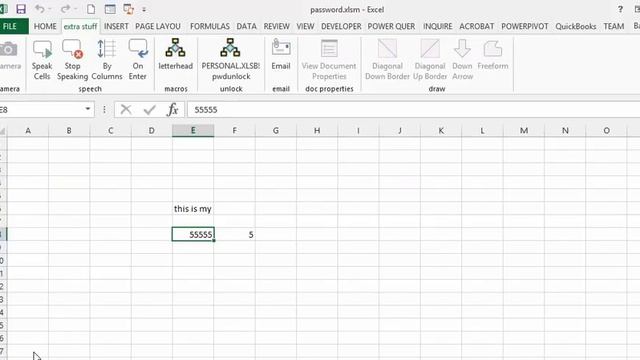This screenshot has width=640, height=360.
Task: Switch to the ACROBAT tab
Action: pos(476,27)
